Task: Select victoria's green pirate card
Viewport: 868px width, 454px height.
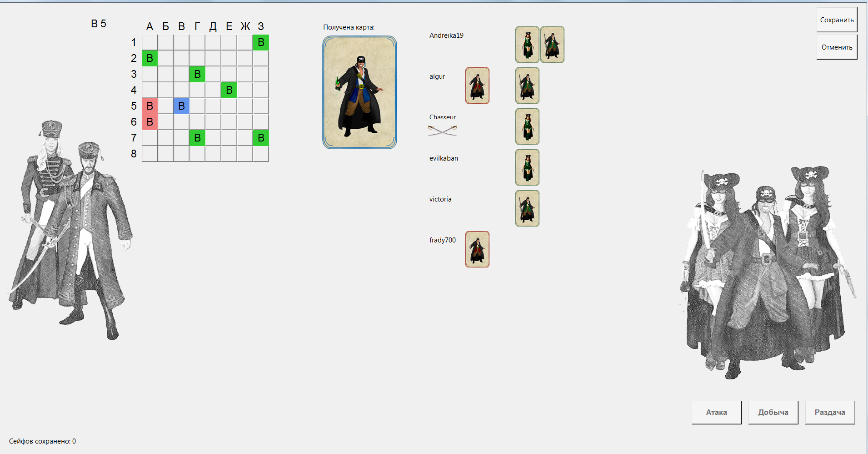Action: tap(527, 208)
